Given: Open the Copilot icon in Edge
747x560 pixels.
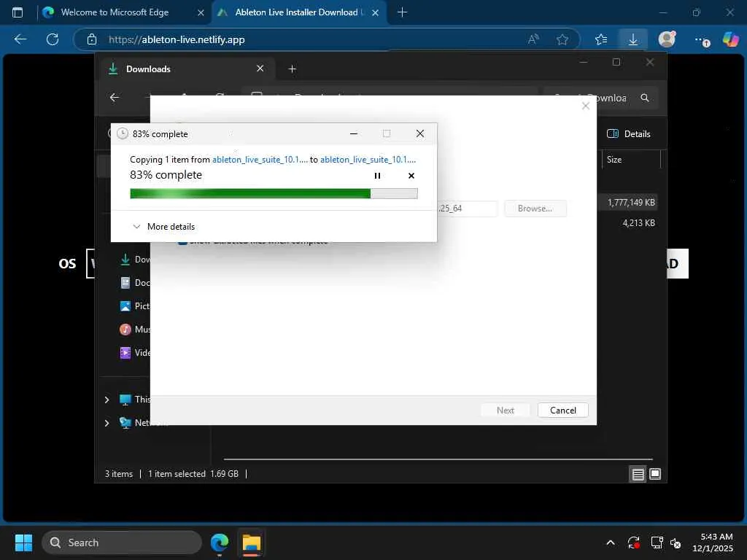Looking at the screenshot, I should tap(730, 39).
